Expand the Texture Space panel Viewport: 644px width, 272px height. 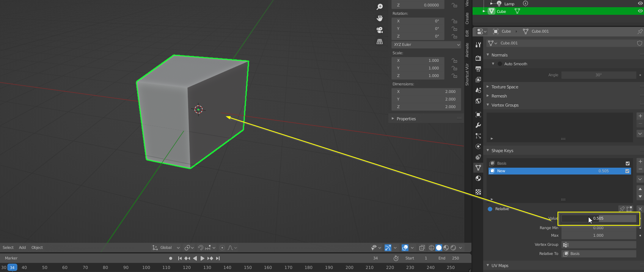(x=504, y=87)
